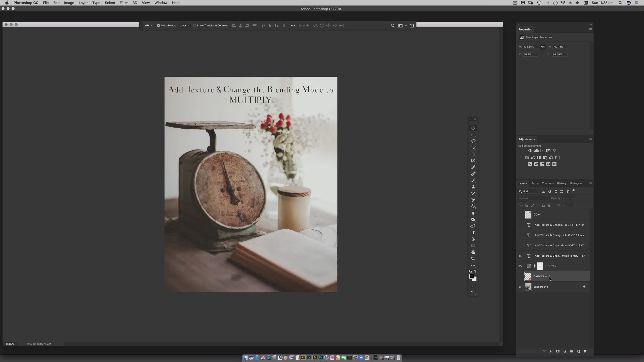Click the delete layer trash icon
The image size is (644, 362).
pos(585,351)
